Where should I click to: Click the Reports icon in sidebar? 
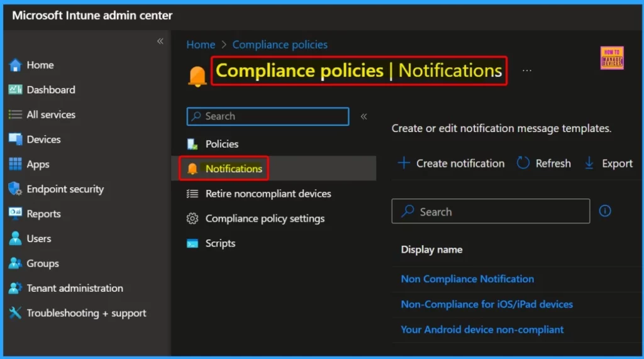point(15,213)
